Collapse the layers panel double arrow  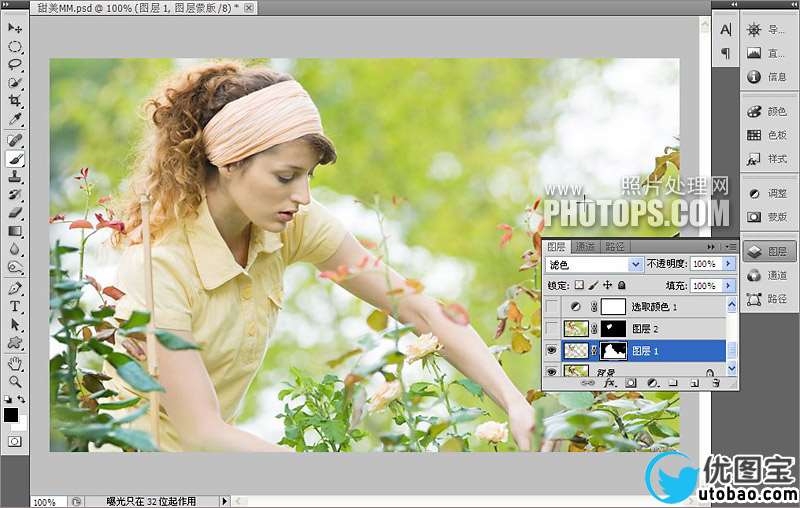pos(711,247)
